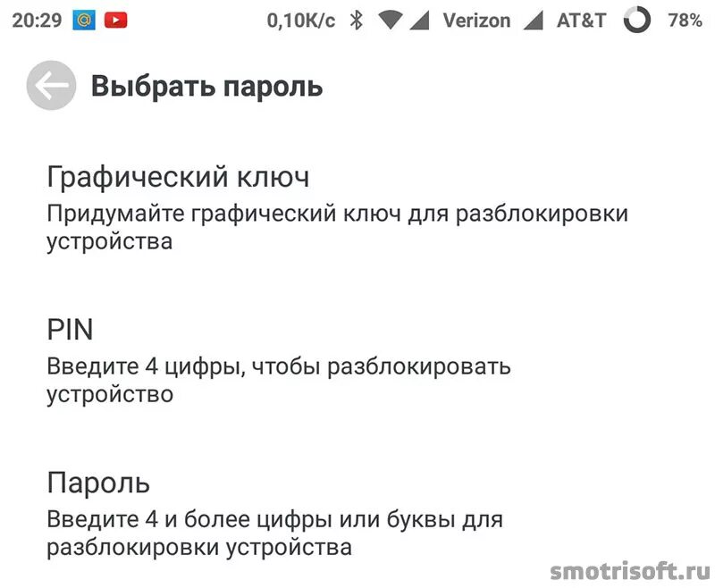Choose the PIN unlock option
Viewport: 715px width, 588px height.
tap(357, 360)
